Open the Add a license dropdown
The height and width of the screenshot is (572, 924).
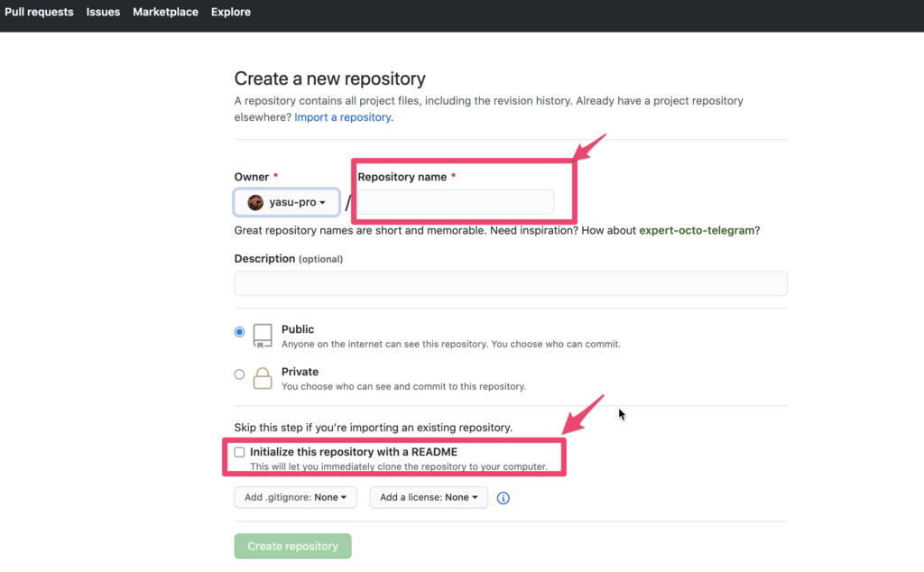point(429,497)
